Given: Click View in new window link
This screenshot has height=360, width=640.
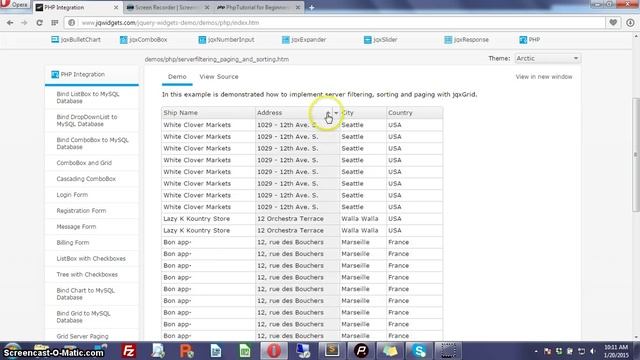Looking at the screenshot, I should tap(544, 77).
